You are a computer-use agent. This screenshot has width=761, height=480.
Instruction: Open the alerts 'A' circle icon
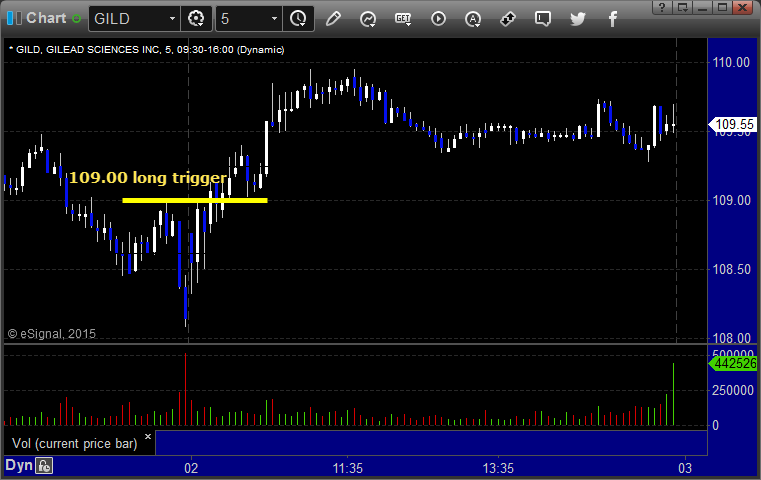(473, 19)
